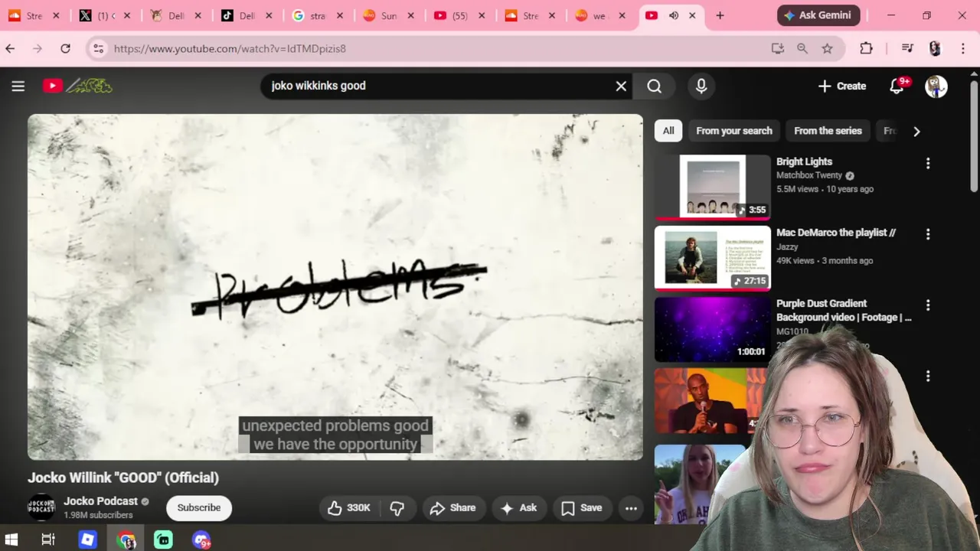Click the Ask button
This screenshot has width=980, height=551.
pos(518,507)
